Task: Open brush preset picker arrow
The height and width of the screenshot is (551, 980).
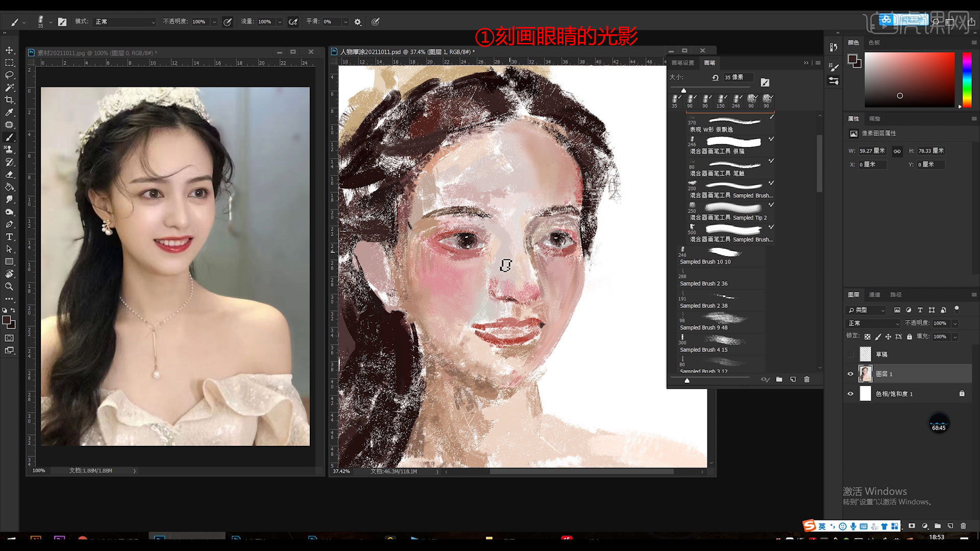Action: 50,22
